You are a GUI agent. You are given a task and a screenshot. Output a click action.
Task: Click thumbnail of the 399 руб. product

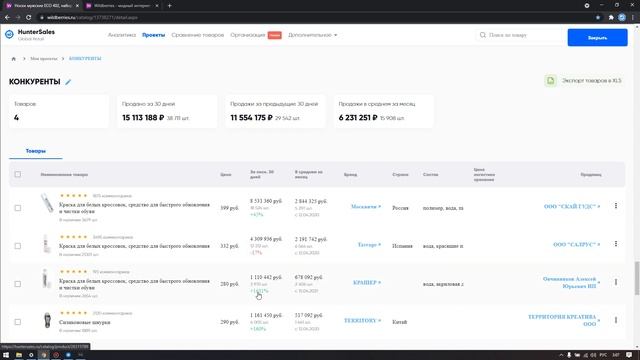[x=47, y=203]
